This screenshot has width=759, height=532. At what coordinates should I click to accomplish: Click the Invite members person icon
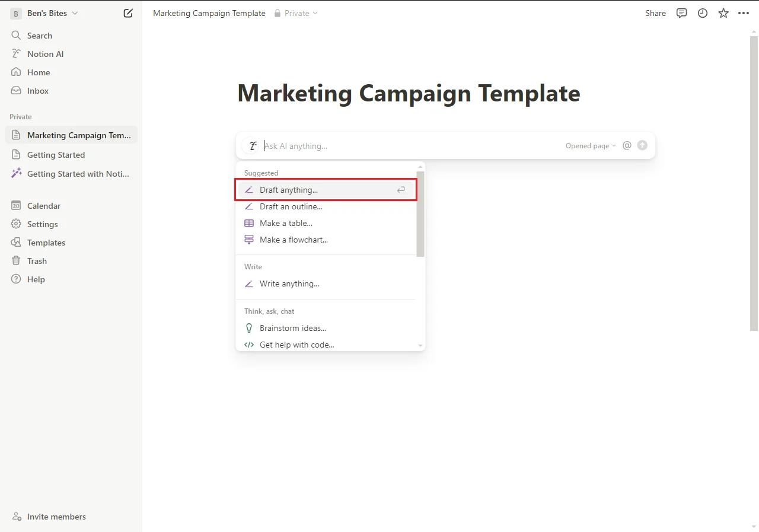click(17, 517)
